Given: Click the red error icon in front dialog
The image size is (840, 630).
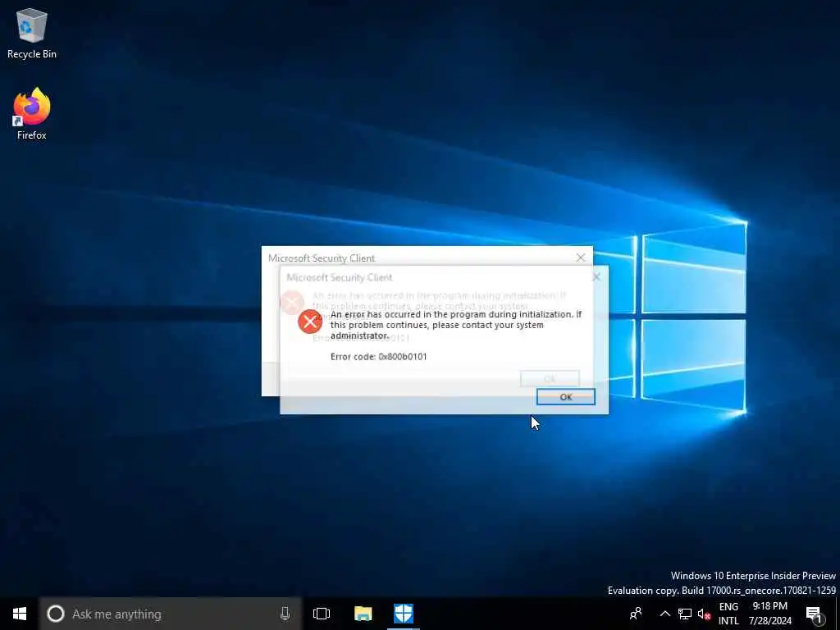Looking at the screenshot, I should 309,322.
